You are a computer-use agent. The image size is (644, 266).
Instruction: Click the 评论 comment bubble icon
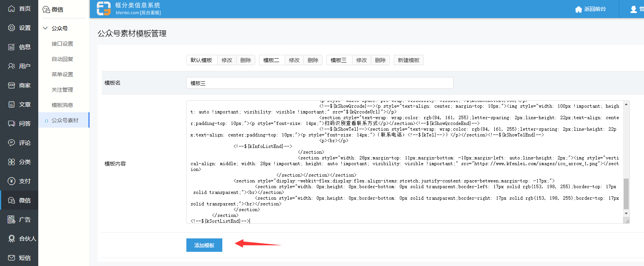point(11,143)
